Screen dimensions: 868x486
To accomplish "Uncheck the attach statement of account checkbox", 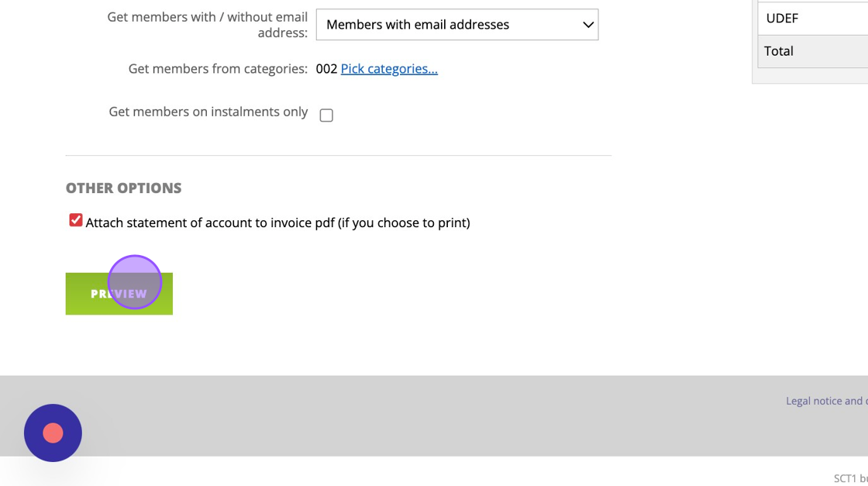I will coord(76,221).
